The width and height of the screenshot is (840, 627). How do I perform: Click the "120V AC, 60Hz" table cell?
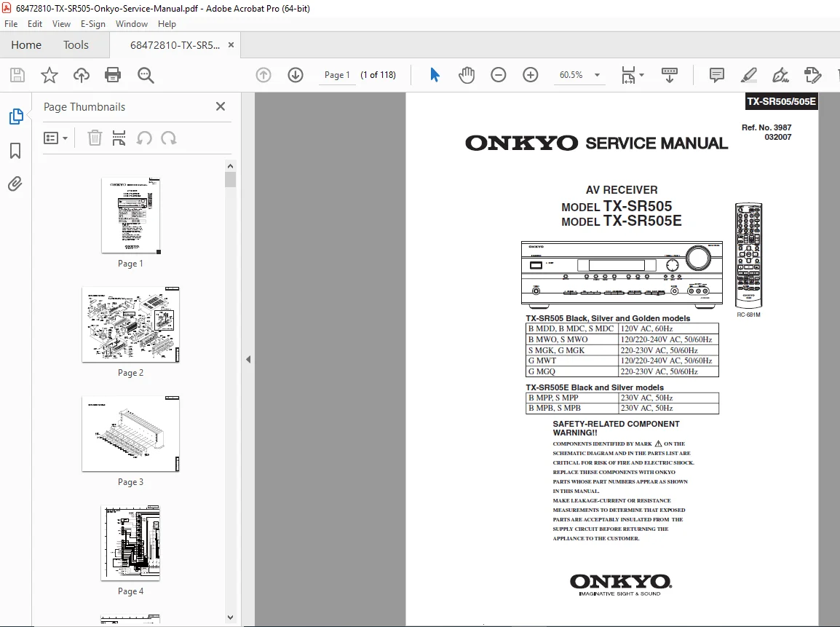point(668,328)
